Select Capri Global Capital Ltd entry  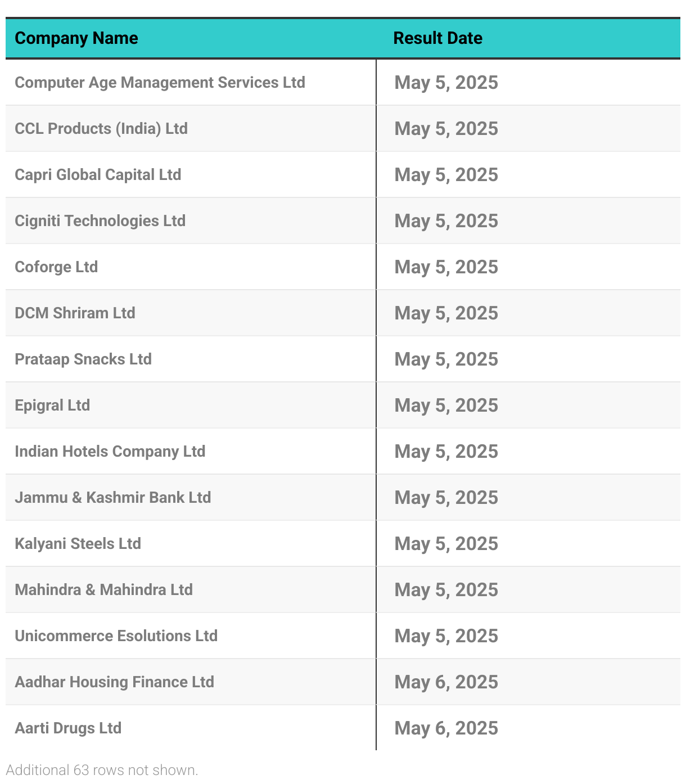(98, 175)
